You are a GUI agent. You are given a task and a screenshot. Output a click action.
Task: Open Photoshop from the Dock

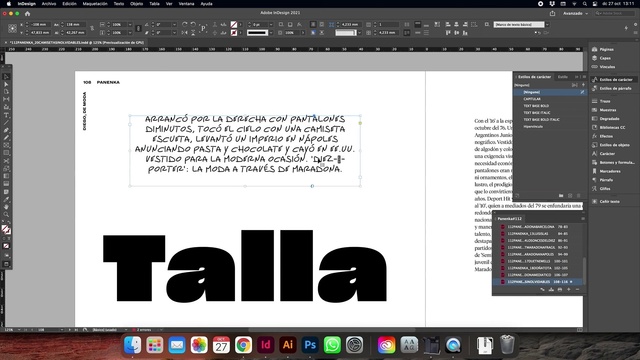310,345
